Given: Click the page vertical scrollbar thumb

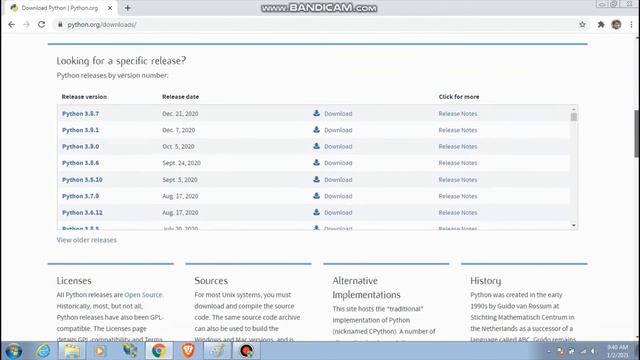Looking at the screenshot, I should [x=637, y=133].
